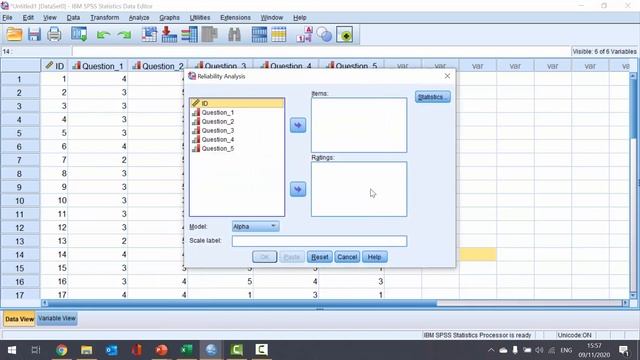The width and height of the screenshot is (640, 360).
Task: Click the Variables info icon
Action: click(x=189, y=35)
